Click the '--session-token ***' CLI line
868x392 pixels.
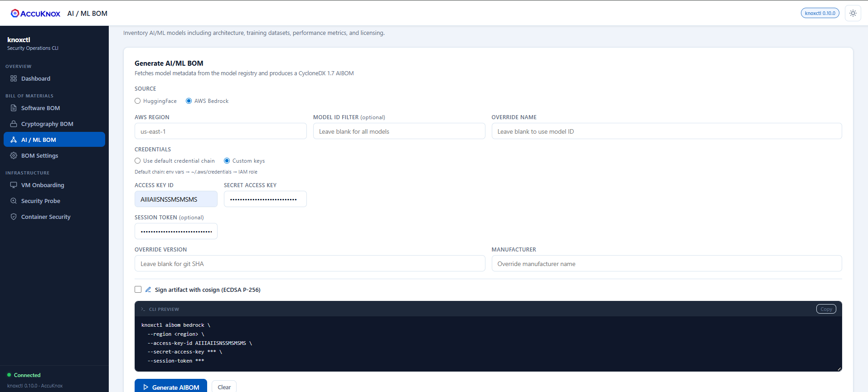[175, 361]
